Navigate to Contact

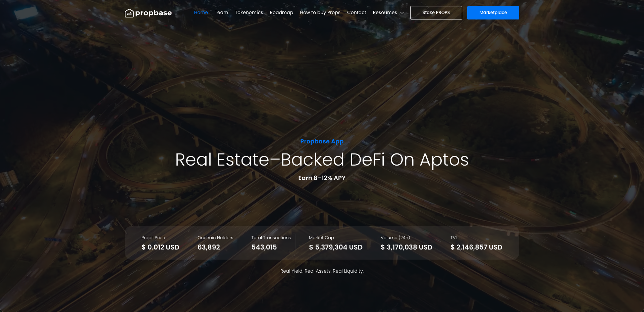357,12
